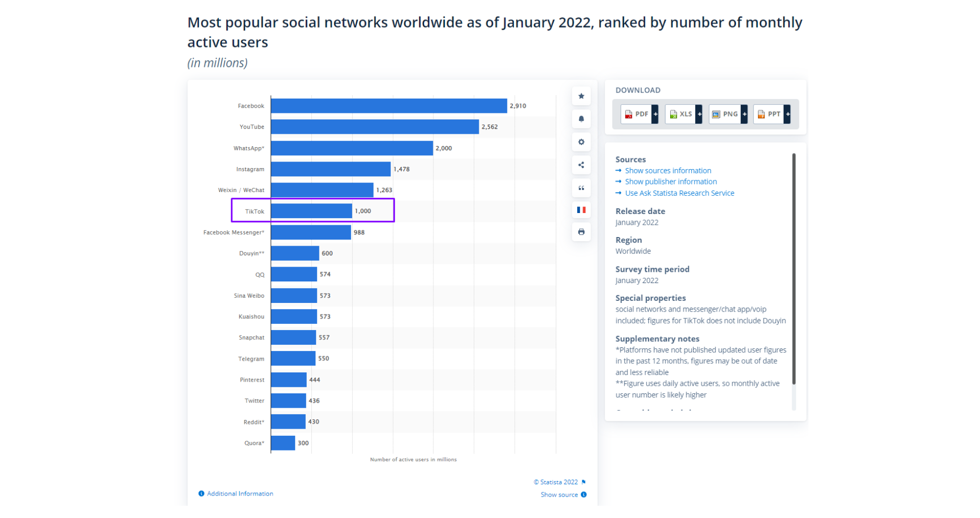Open Show publisher information link
The width and height of the screenshot is (980, 518).
[671, 182]
